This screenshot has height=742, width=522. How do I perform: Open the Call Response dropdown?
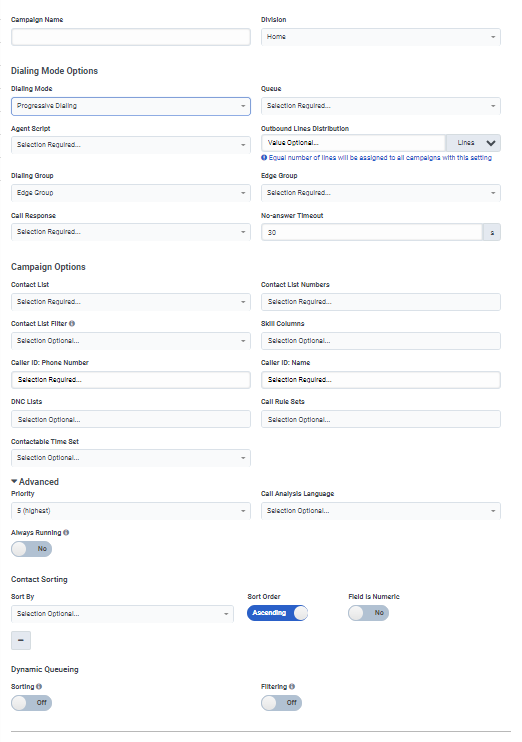click(x=131, y=232)
